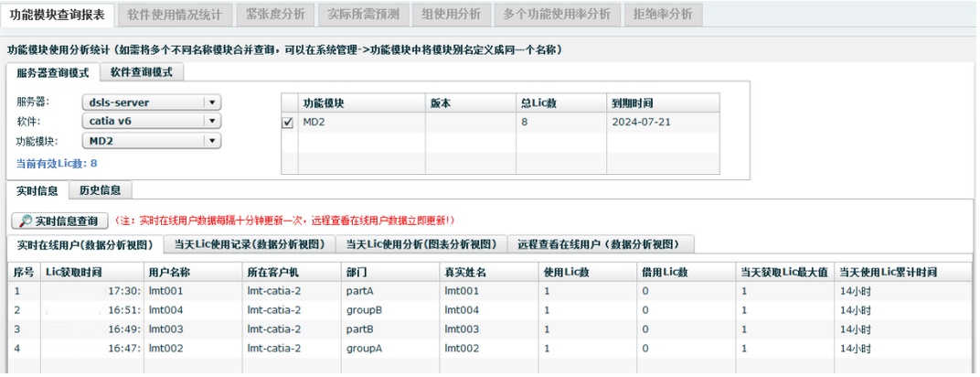980x377 pixels.
Task: Click the 实时信息查询 button
Action: [59, 221]
